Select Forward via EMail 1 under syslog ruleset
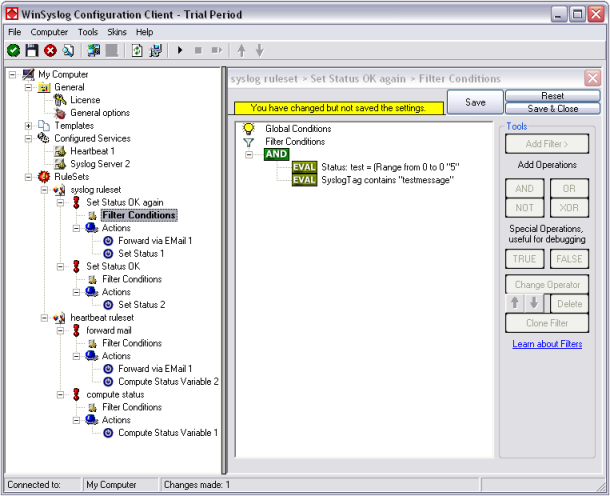This screenshot has width=610, height=496. click(x=155, y=241)
